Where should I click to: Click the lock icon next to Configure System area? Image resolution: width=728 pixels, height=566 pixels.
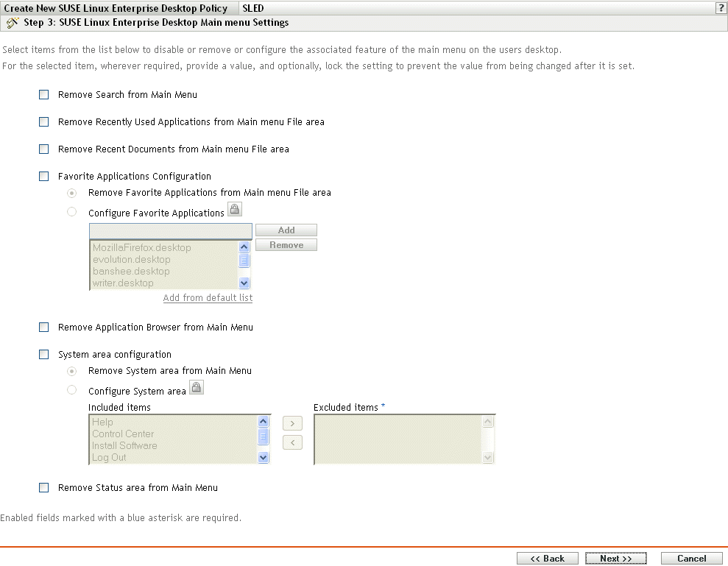coord(196,388)
